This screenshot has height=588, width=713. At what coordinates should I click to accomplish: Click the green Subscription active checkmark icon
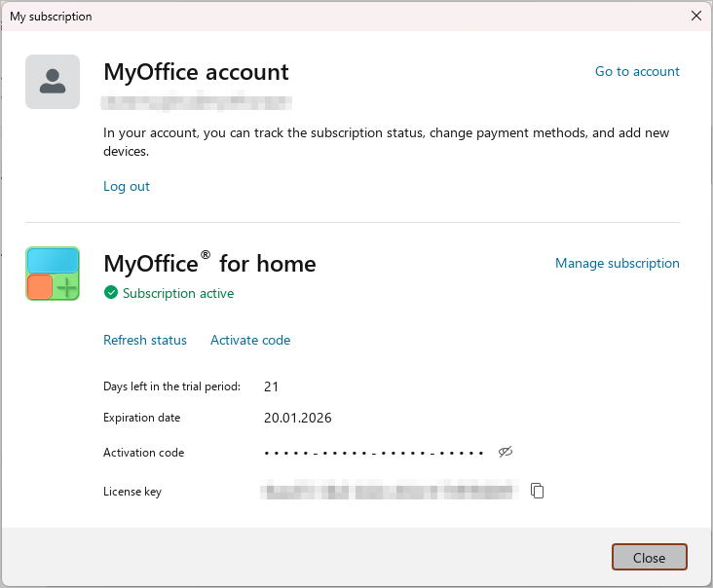click(110, 293)
